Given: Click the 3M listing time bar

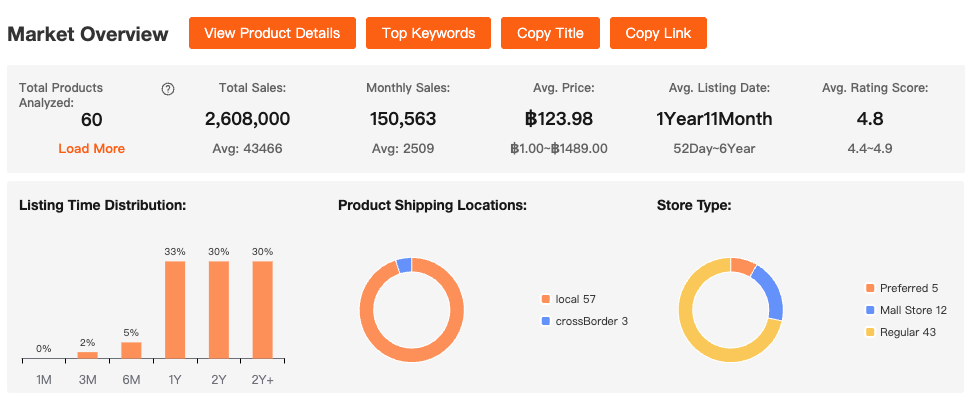Looking at the screenshot, I should click(88, 355).
